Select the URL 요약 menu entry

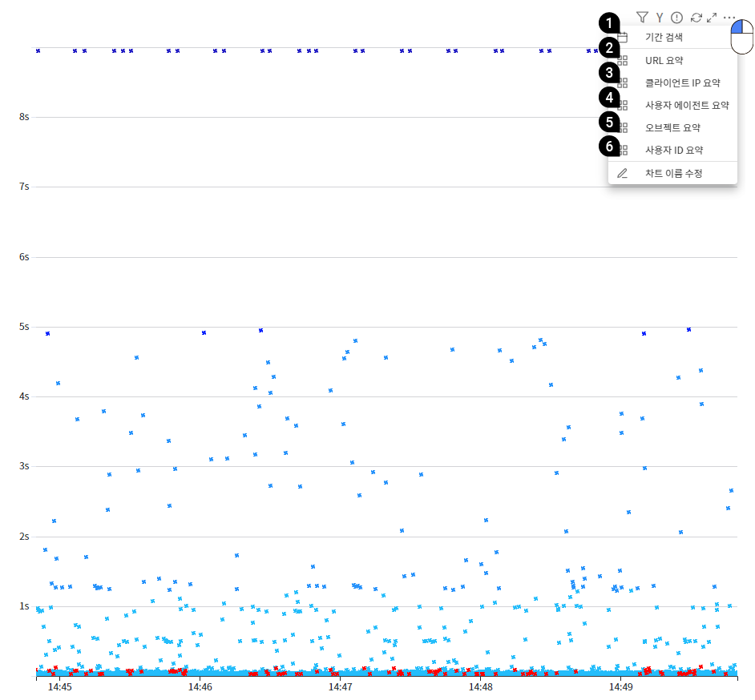(664, 60)
